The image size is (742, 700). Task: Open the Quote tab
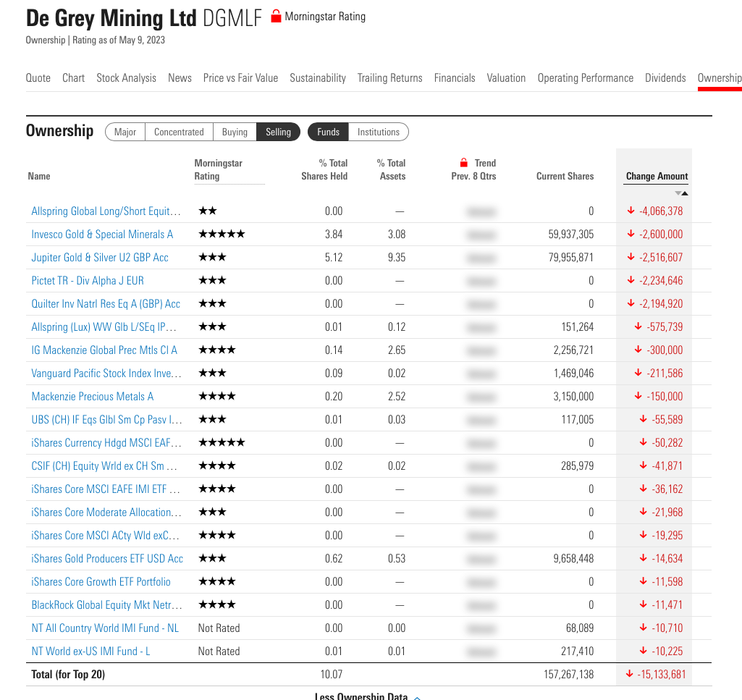(x=38, y=77)
